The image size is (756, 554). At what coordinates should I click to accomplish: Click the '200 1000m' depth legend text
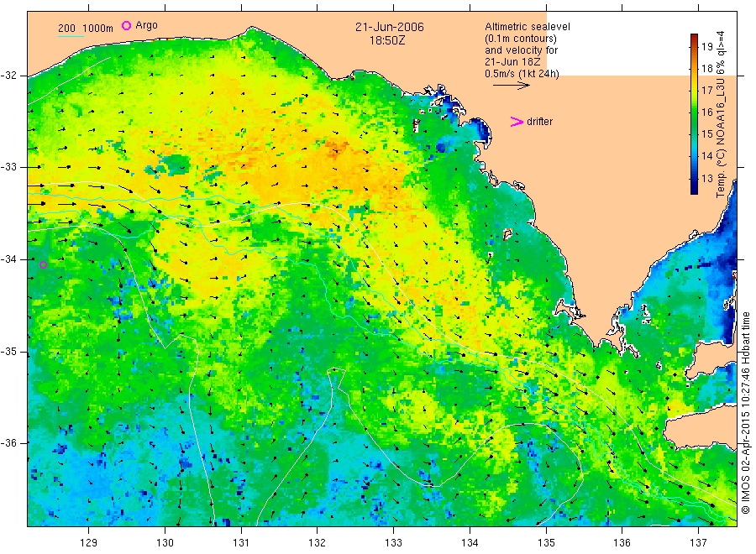pyautogui.click(x=86, y=29)
